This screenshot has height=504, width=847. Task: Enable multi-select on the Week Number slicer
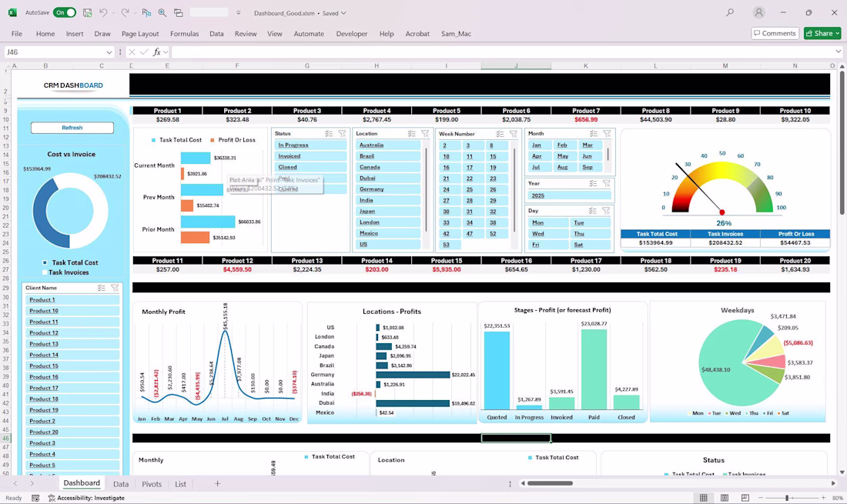(500, 134)
